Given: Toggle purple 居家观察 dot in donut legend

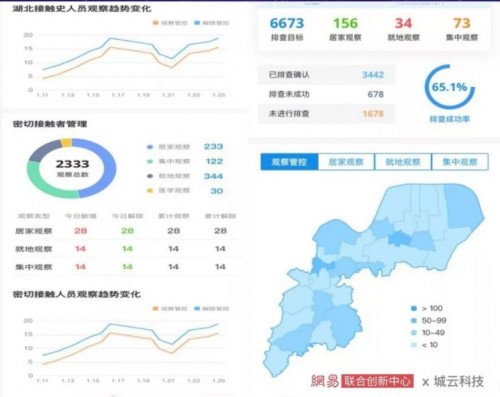Looking at the screenshot, I should click(x=150, y=147).
